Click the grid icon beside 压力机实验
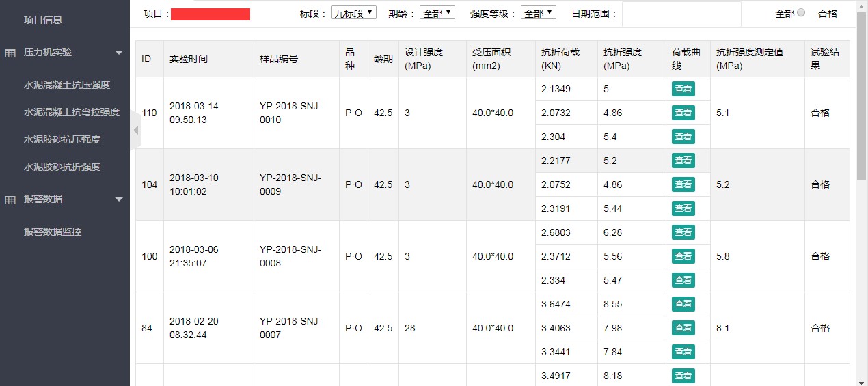The height and width of the screenshot is (386, 868). (x=10, y=53)
